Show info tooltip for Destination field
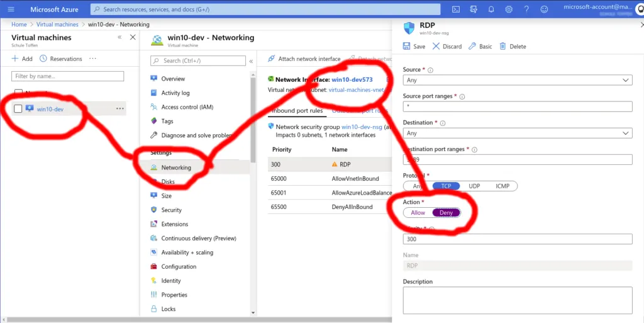The height and width of the screenshot is (323, 644). (443, 123)
